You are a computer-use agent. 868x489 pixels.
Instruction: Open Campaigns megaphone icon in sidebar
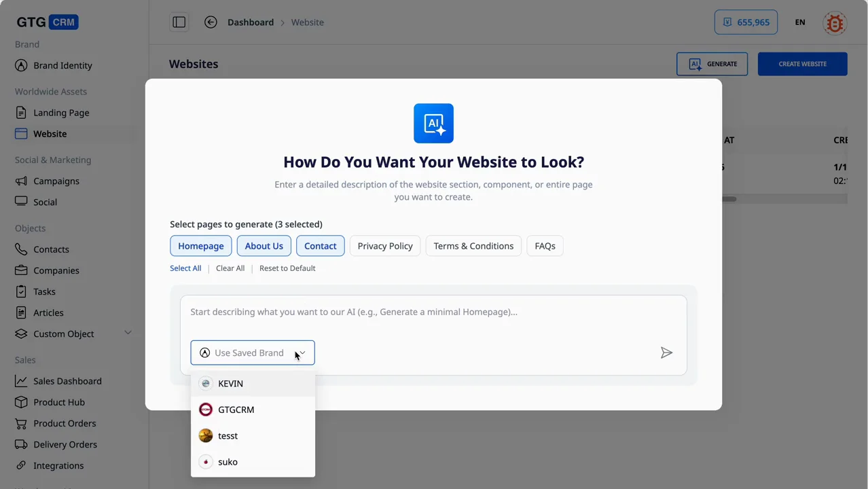22,181
